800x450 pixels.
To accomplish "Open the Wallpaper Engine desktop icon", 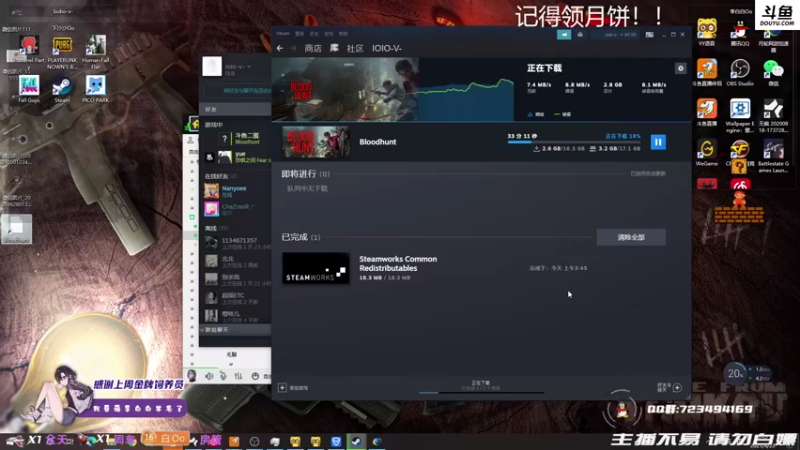I will (x=740, y=116).
